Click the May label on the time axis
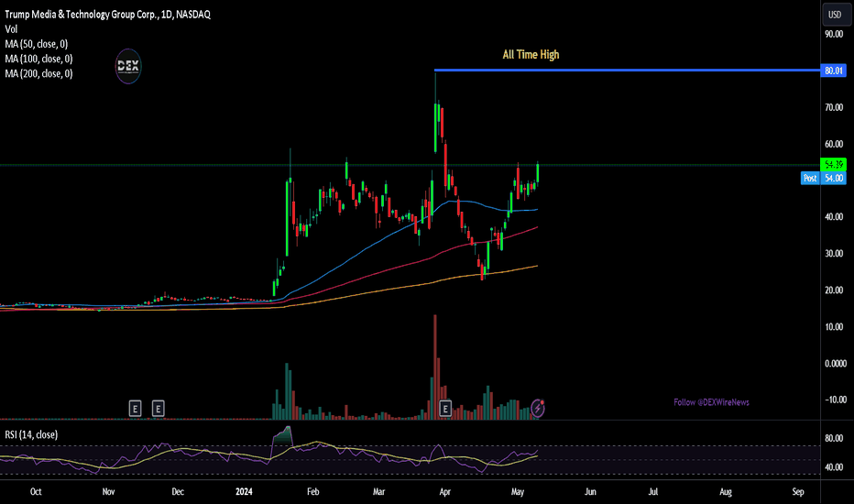 tap(518, 492)
